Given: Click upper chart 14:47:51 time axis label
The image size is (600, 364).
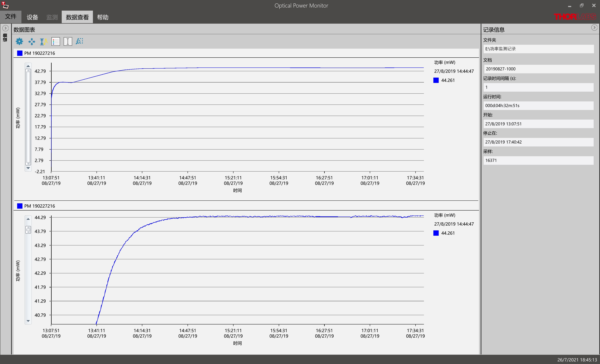Looking at the screenshot, I should pyautogui.click(x=188, y=178).
